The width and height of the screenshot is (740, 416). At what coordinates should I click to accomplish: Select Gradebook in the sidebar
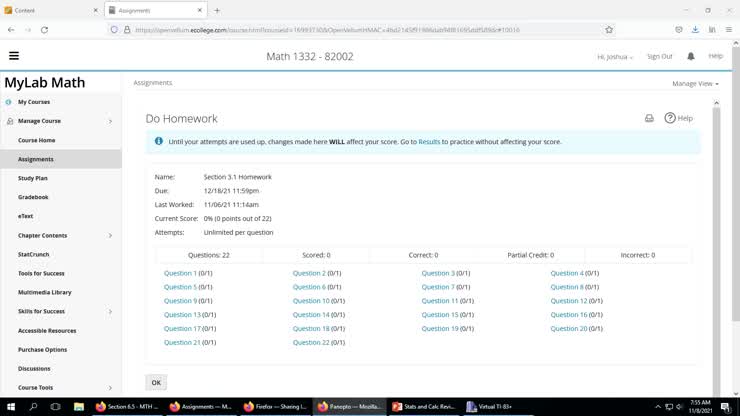(x=33, y=197)
